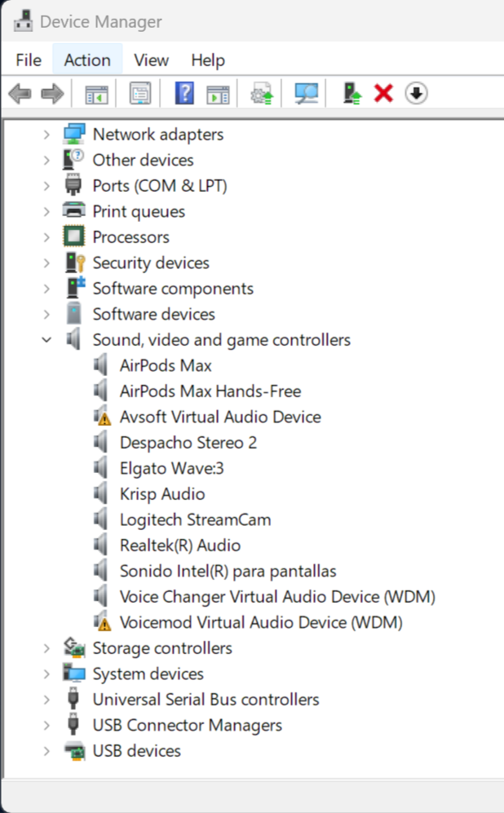504x813 pixels.
Task: Open Help with the blue question mark icon
Action: [184, 95]
